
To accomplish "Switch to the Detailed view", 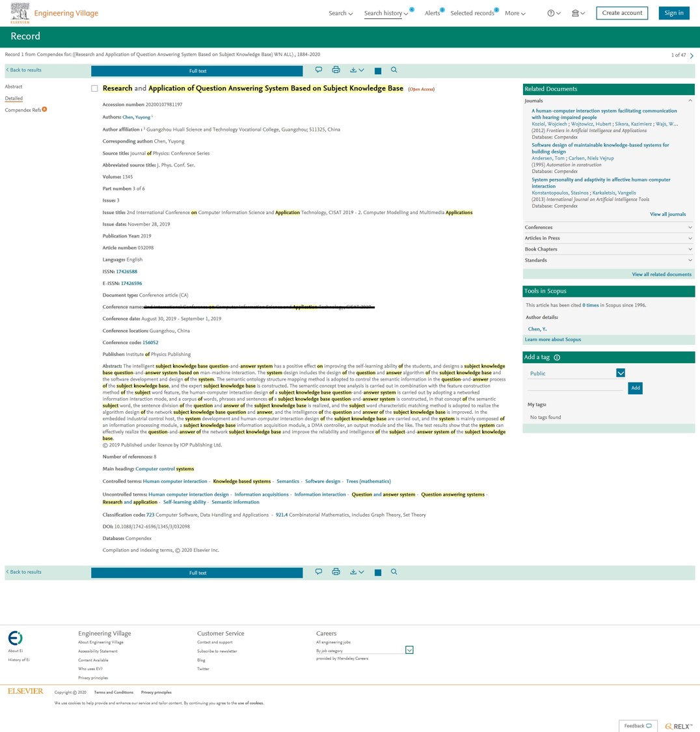I will (14, 98).
